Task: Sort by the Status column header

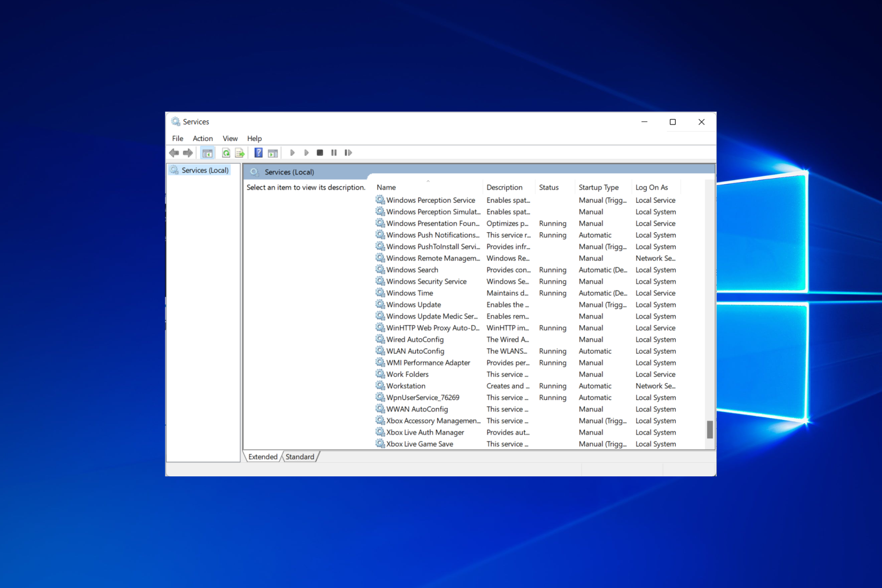Action: pos(555,187)
